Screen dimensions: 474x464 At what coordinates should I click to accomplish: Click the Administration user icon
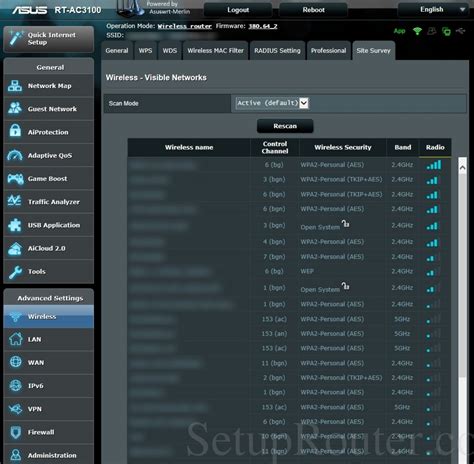click(x=16, y=455)
